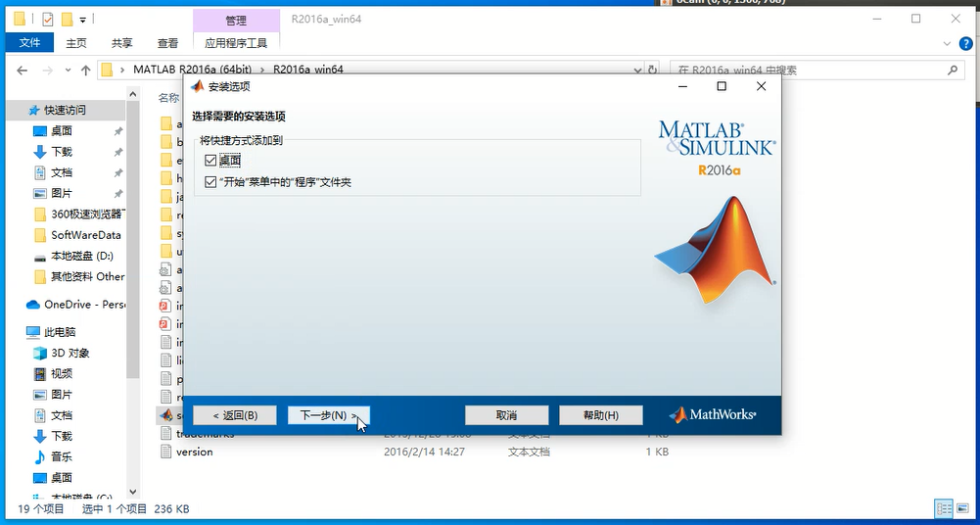Click navigation pane scroll-down arrow

[x=132, y=492]
